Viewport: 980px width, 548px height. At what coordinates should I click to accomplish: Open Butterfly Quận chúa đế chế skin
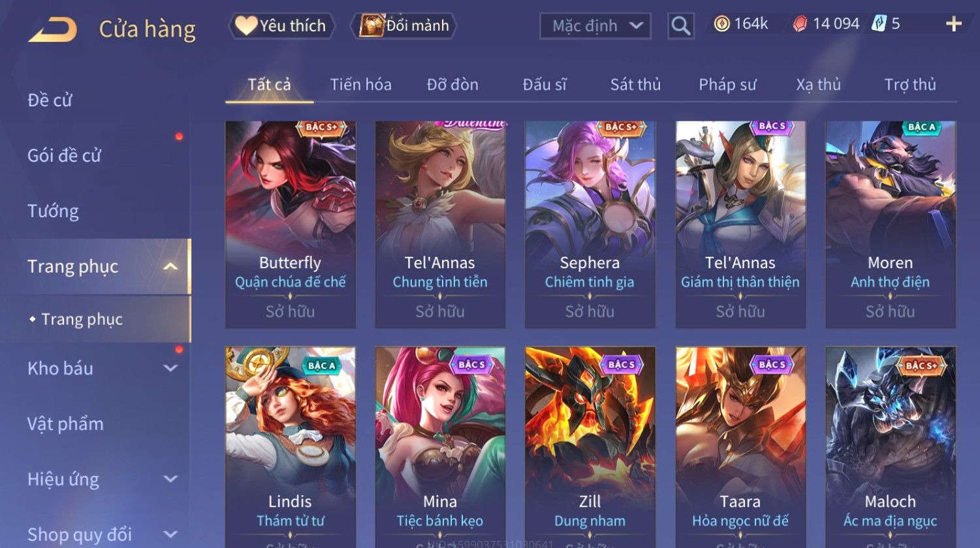pyautogui.click(x=291, y=224)
